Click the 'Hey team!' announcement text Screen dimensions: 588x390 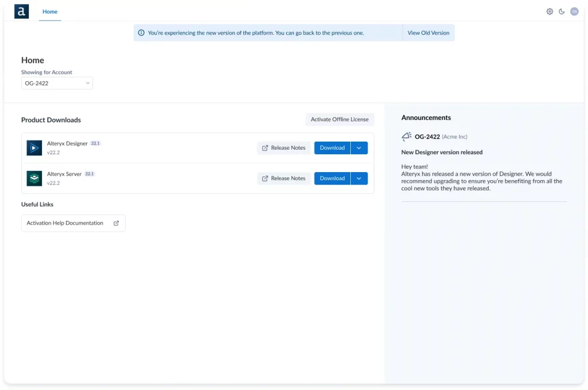coord(415,167)
